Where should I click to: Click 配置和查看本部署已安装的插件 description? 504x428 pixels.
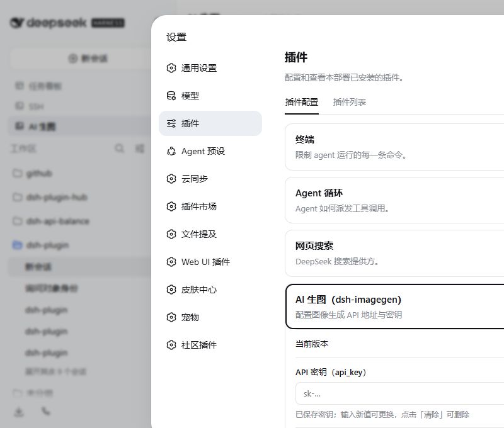(x=344, y=77)
